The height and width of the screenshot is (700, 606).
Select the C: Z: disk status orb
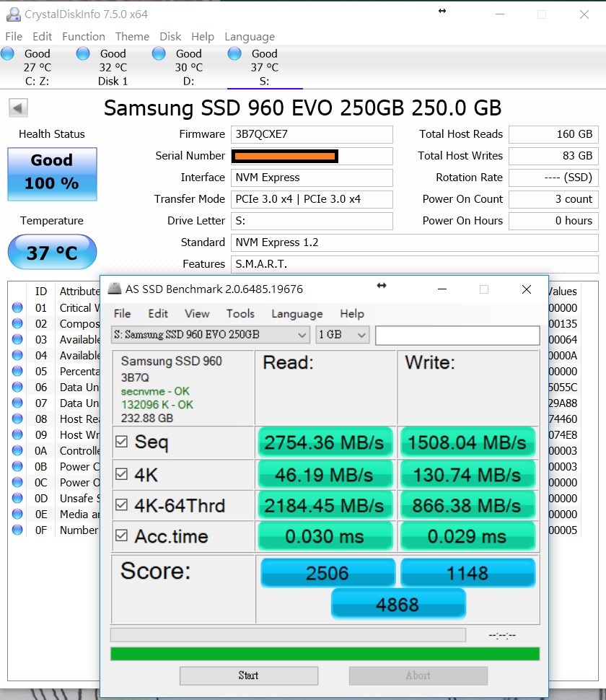pyautogui.click(x=7, y=53)
